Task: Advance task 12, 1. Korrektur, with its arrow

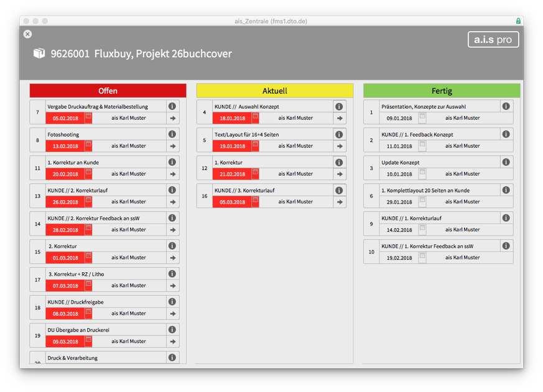Action: pos(340,175)
